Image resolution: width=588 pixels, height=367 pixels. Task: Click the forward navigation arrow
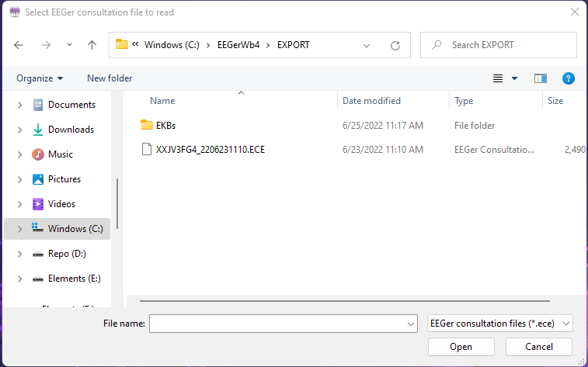click(x=46, y=45)
